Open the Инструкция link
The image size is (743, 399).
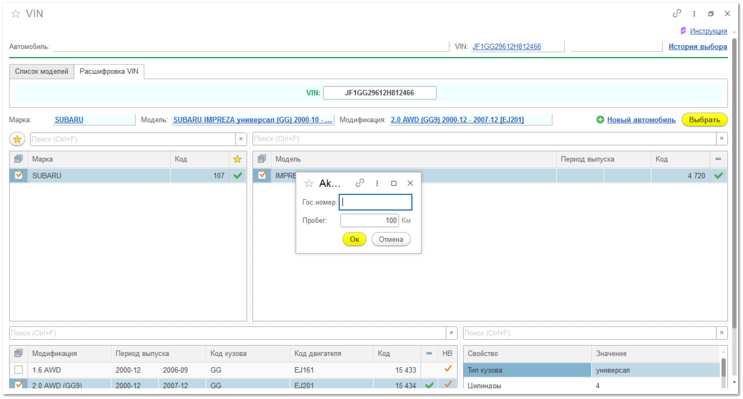coord(708,31)
